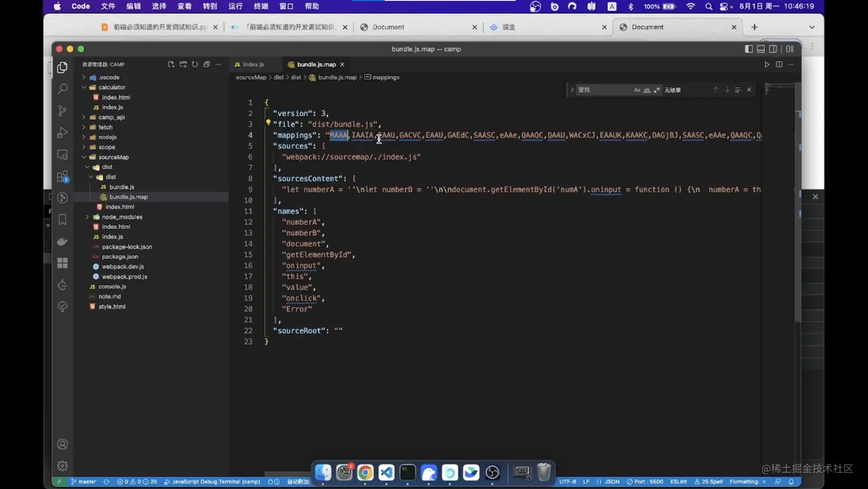Click the master branch in the status bar
This screenshot has width=868, height=489.
pyautogui.click(x=83, y=482)
